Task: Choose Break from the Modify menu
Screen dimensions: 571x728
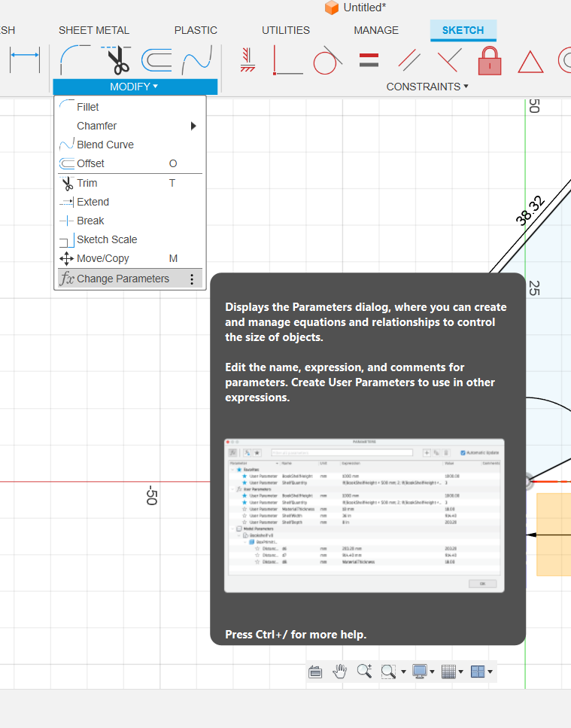Action: point(130,221)
